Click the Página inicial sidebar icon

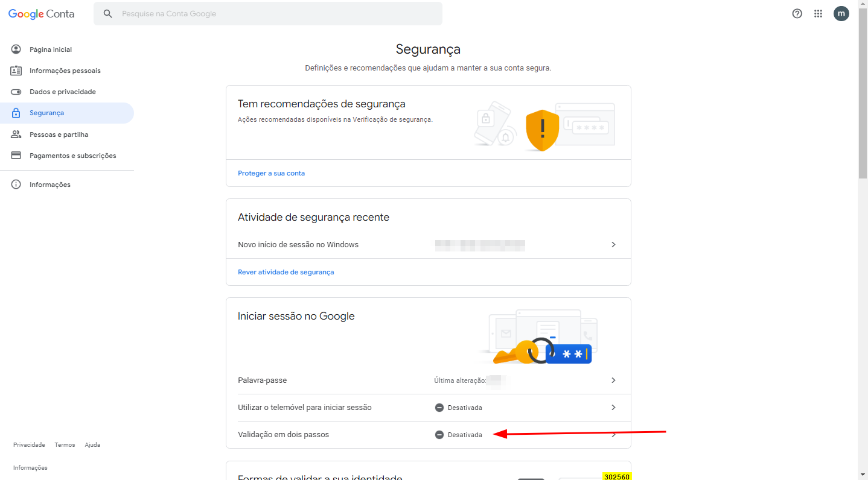(x=16, y=49)
